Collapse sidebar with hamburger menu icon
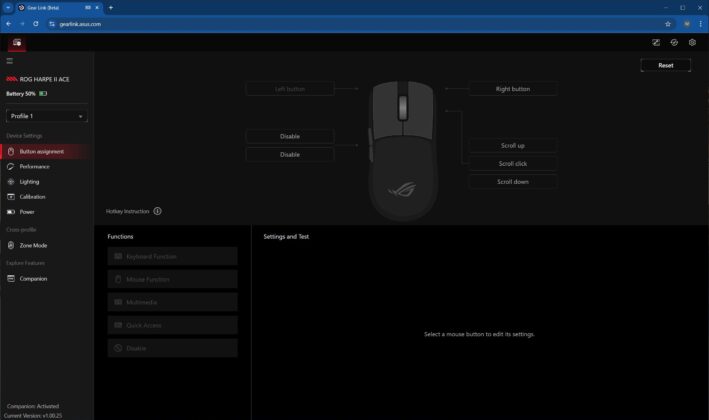Image resolution: width=709 pixels, height=420 pixels. pyautogui.click(x=9, y=61)
